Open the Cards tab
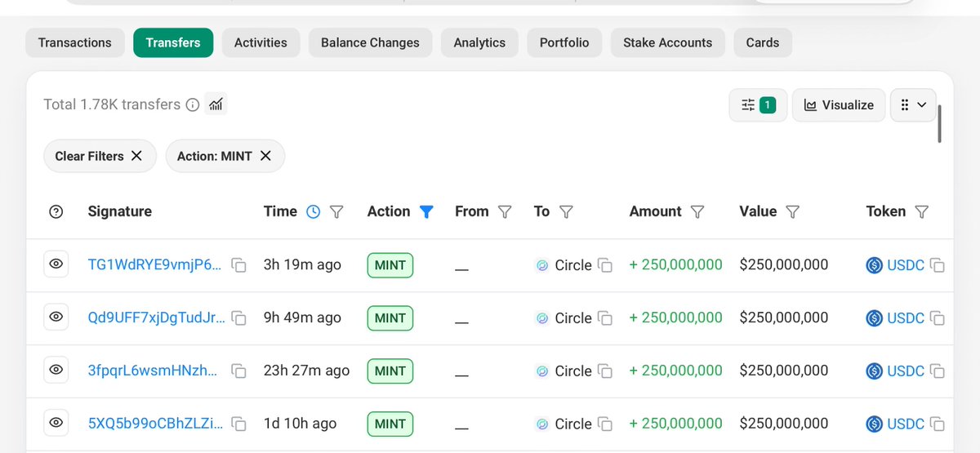The width and height of the screenshot is (980, 453). click(x=762, y=42)
